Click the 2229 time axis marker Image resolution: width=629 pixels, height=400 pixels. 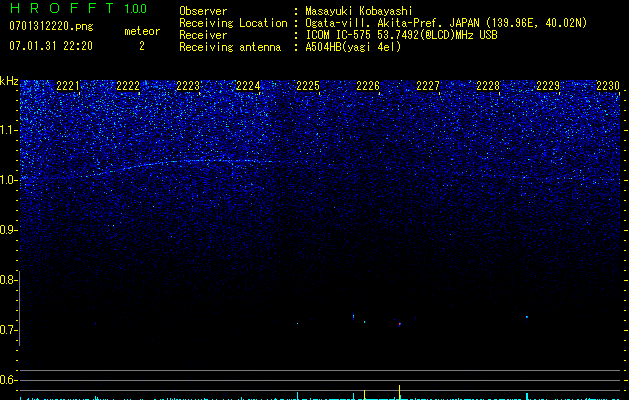coord(548,86)
